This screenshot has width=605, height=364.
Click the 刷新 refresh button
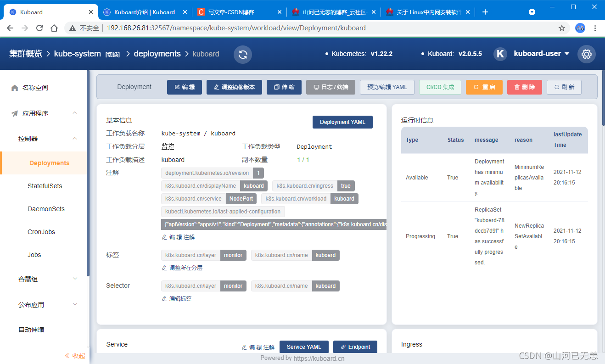[564, 87]
